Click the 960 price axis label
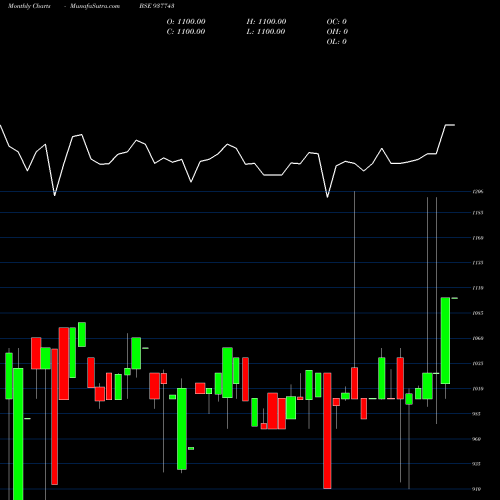Image resolution: width=500 pixels, height=500 pixels. point(477,439)
